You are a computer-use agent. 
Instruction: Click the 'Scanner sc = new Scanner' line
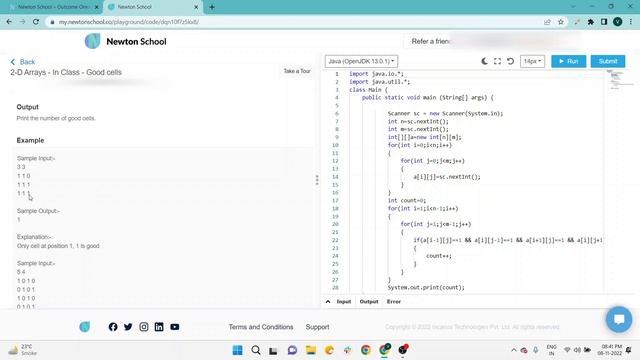pos(445,113)
